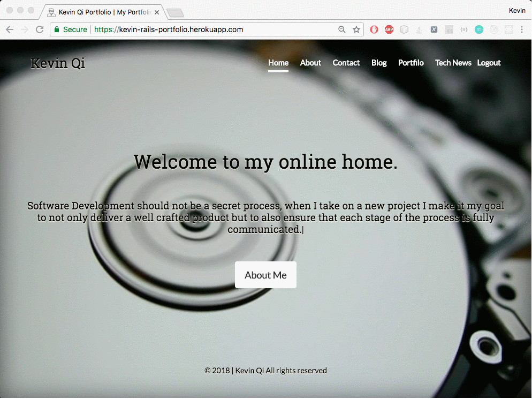Screen dimensions: 532x399
Task: Open the Portfilo nav link
Action: coord(411,63)
